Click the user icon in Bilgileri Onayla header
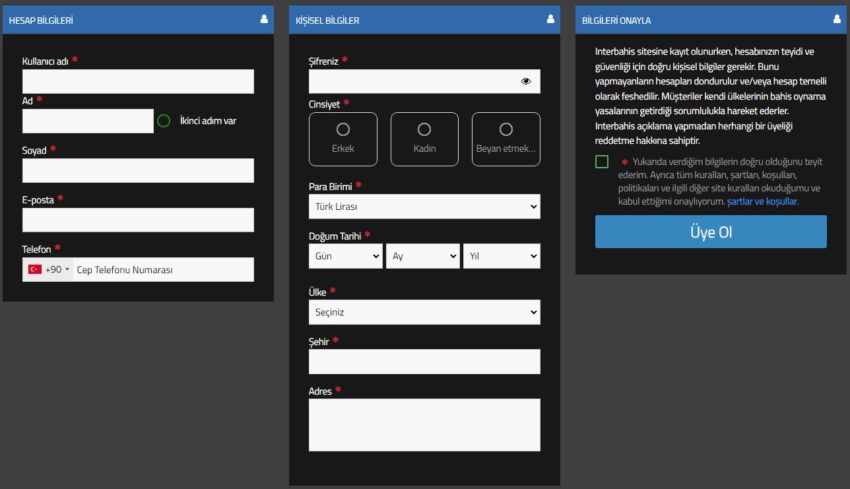 [x=837, y=19]
